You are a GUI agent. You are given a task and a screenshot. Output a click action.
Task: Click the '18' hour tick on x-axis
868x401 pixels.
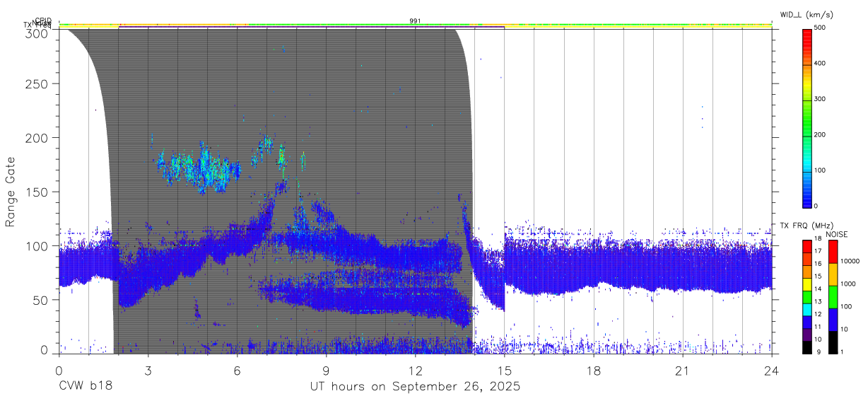coord(594,371)
